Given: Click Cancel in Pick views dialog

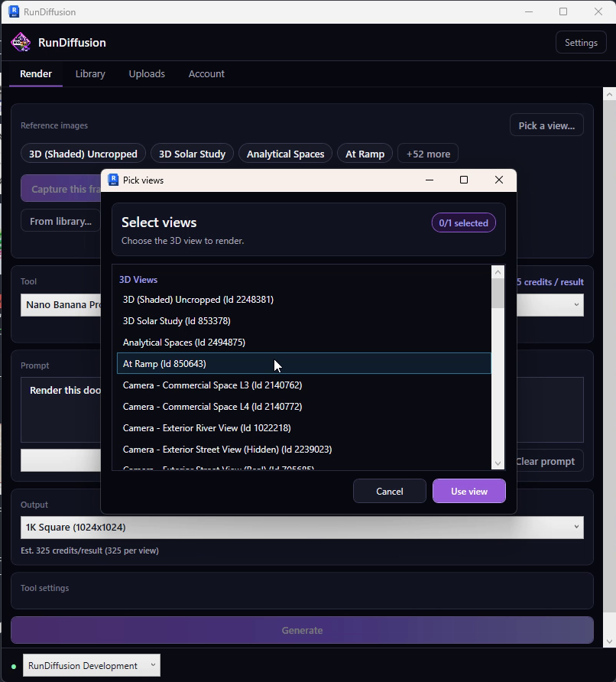Looking at the screenshot, I should pyautogui.click(x=390, y=491).
